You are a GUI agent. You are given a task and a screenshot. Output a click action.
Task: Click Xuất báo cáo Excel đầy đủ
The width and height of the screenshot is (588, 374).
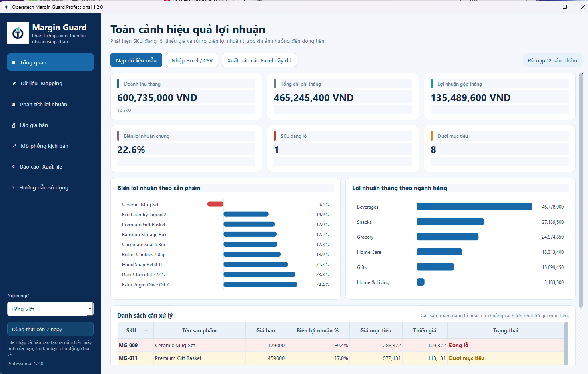click(259, 60)
